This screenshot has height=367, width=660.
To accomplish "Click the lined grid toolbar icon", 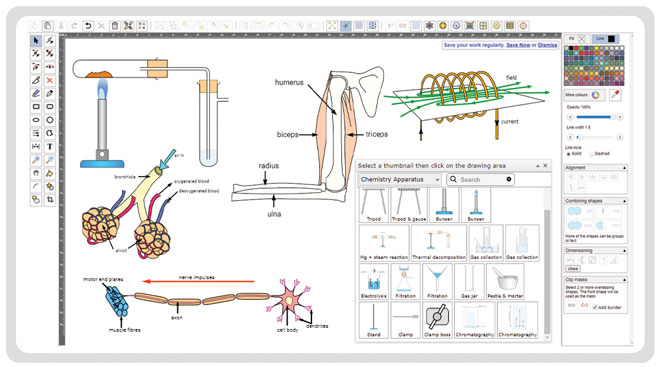I will 416,26.
